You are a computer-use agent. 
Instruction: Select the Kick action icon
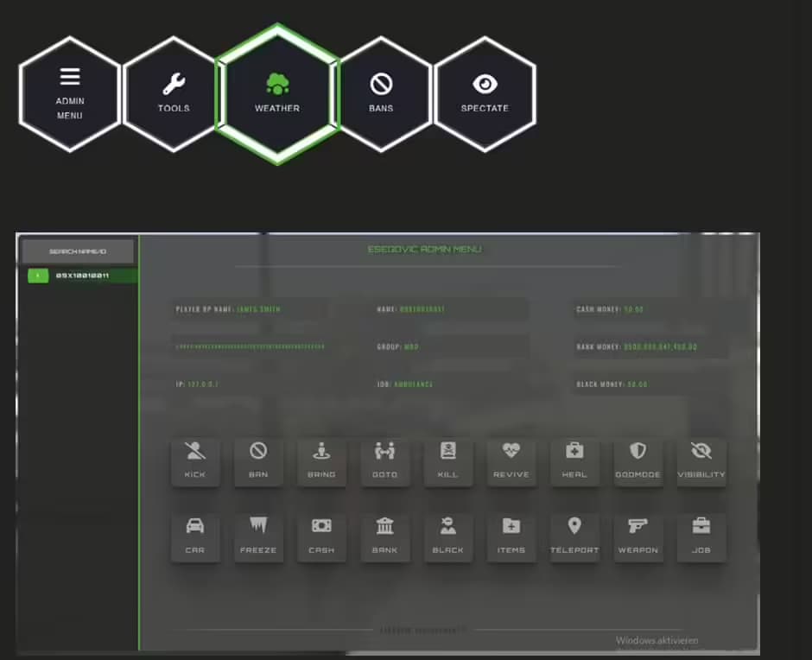[x=195, y=460]
